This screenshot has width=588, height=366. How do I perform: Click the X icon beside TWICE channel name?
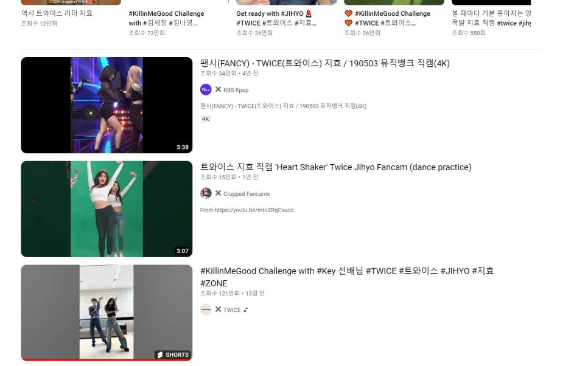coord(219,309)
